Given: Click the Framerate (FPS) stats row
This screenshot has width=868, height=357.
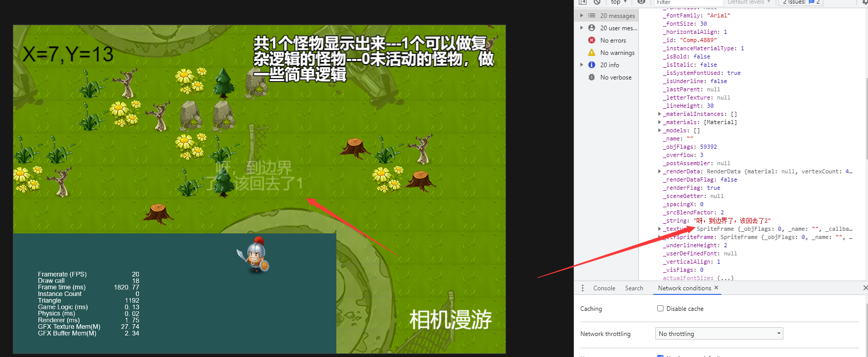Looking at the screenshot, I should click(88, 274).
